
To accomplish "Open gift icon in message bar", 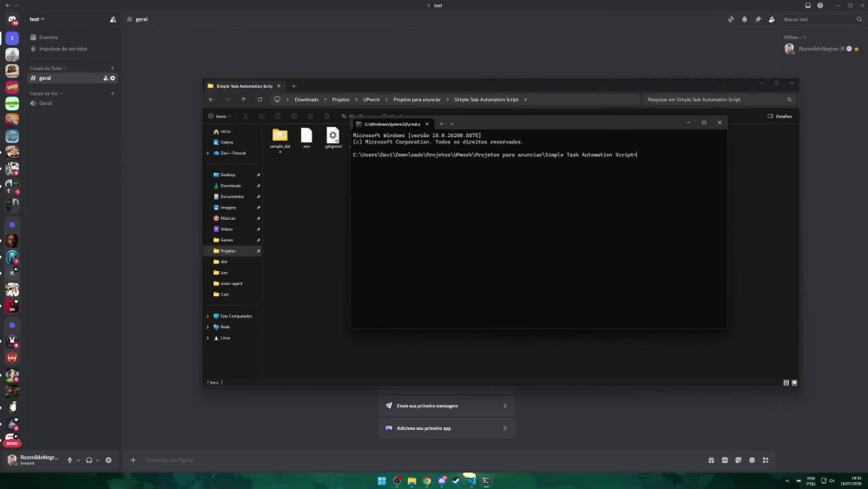I will coord(712,460).
